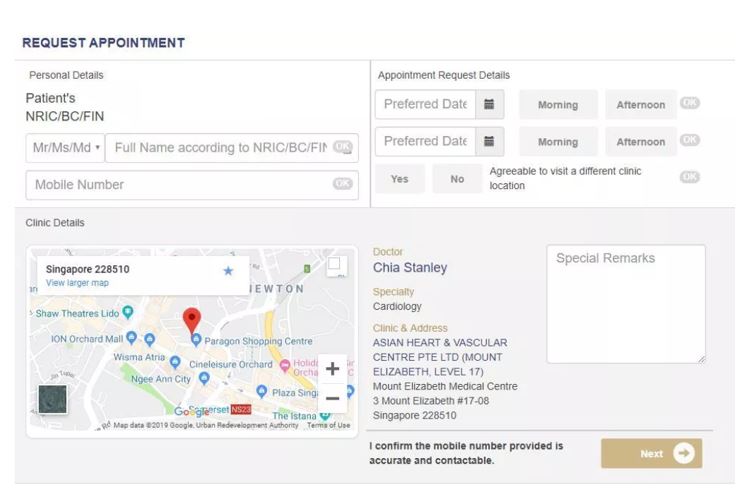Click the red location pin on map
743x492 pixels.
click(x=190, y=321)
